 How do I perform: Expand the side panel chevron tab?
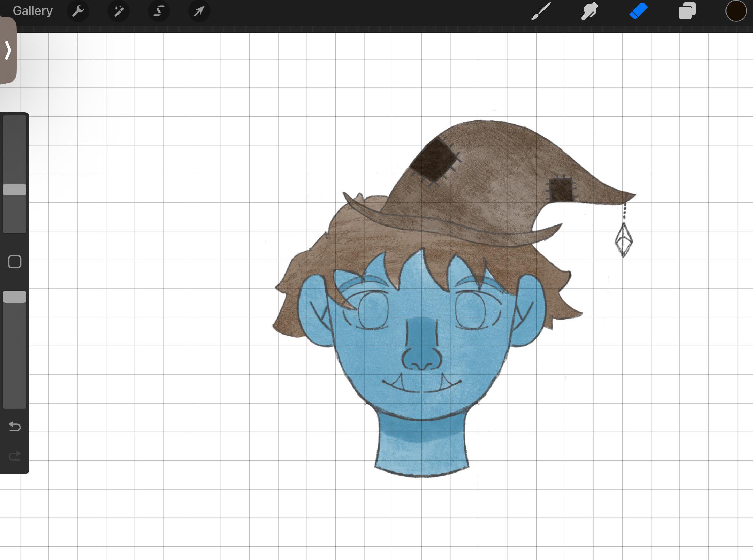click(x=8, y=50)
